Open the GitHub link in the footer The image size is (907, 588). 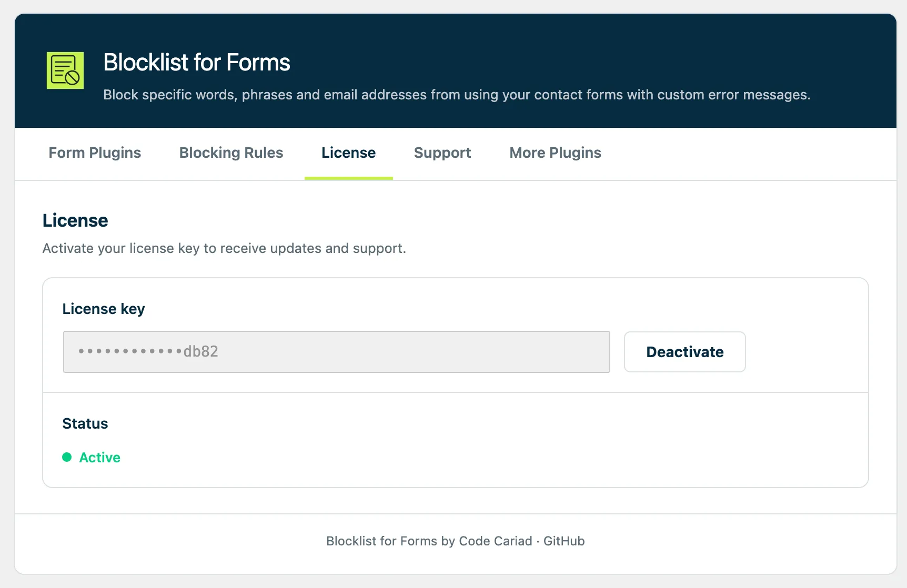[x=564, y=541]
